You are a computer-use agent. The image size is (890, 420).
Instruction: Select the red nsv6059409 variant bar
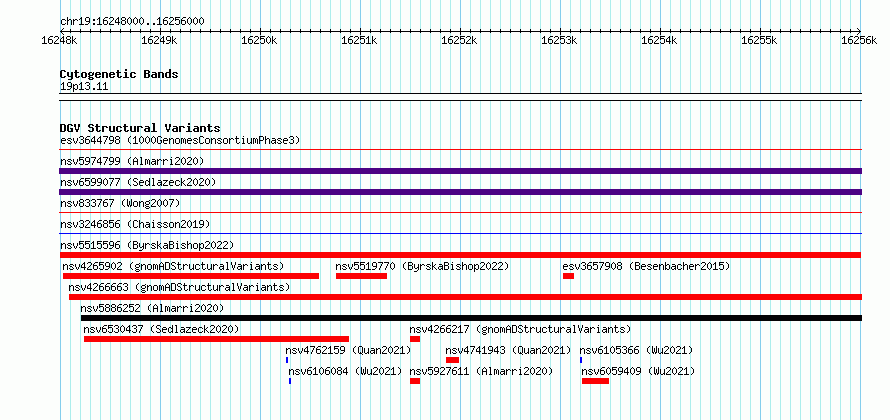pyautogui.click(x=595, y=381)
